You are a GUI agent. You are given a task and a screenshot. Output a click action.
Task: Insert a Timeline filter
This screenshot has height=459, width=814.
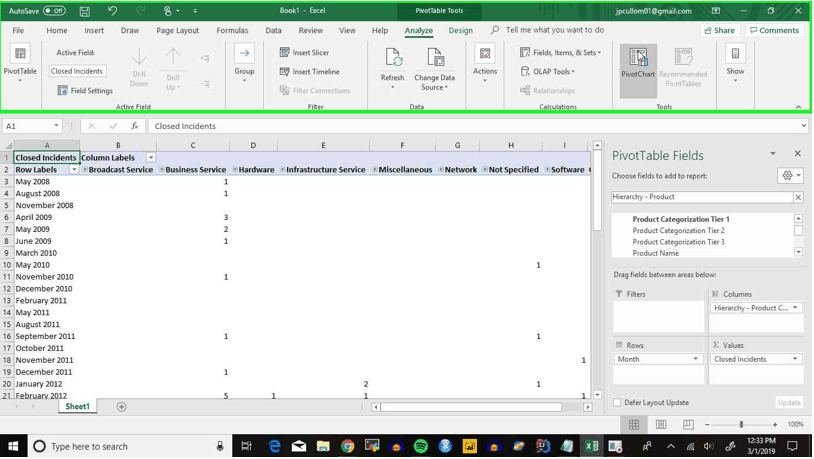point(310,72)
